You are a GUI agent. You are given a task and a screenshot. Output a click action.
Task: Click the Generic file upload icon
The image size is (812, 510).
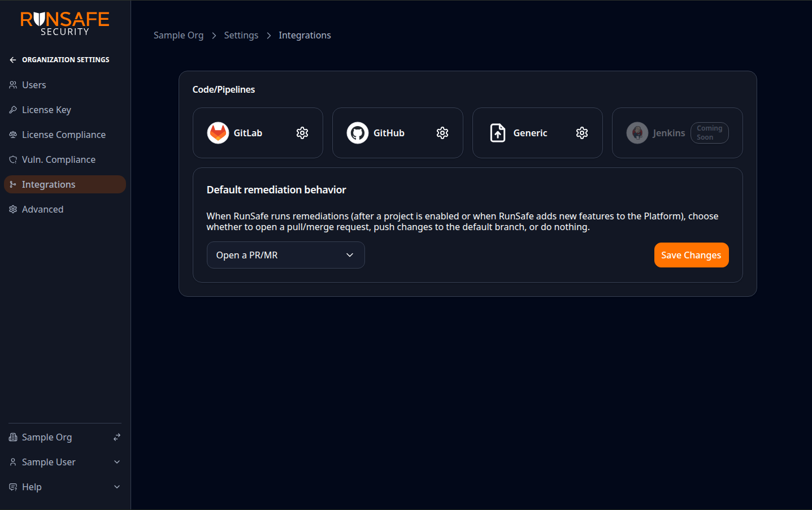498,133
